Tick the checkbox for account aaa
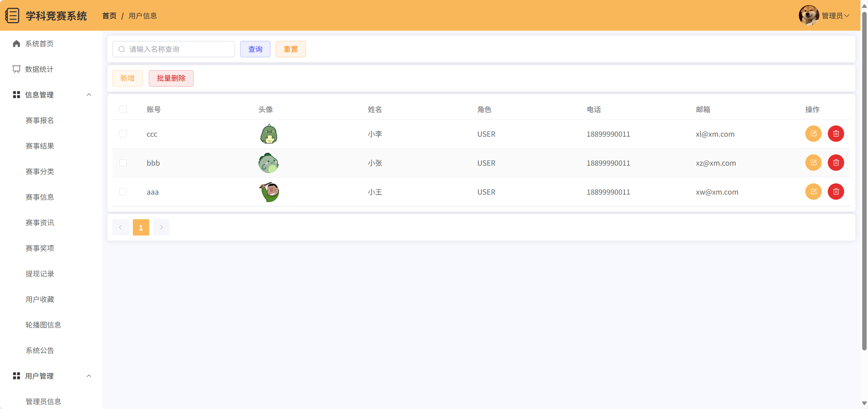 [123, 192]
